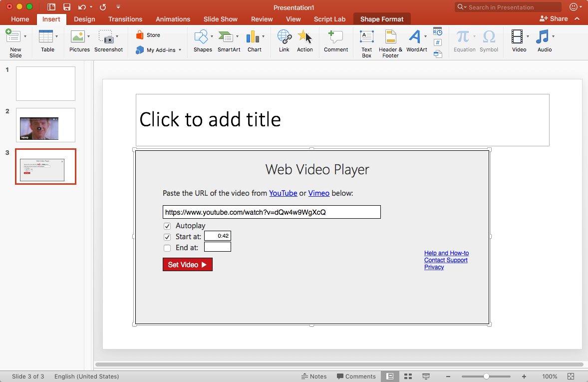Expand the WordArt dropdown arrow

[x=425, y=36]
